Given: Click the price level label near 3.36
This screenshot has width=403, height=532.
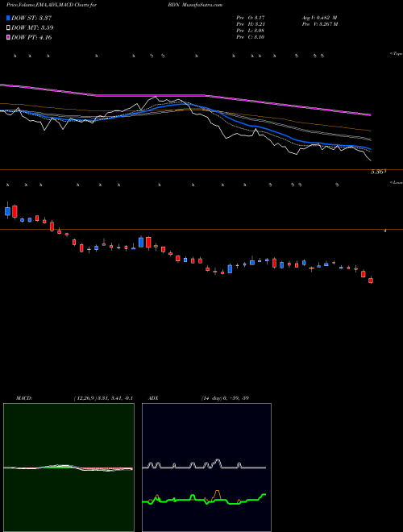Looking at the screenshot, I should (379, 172).
